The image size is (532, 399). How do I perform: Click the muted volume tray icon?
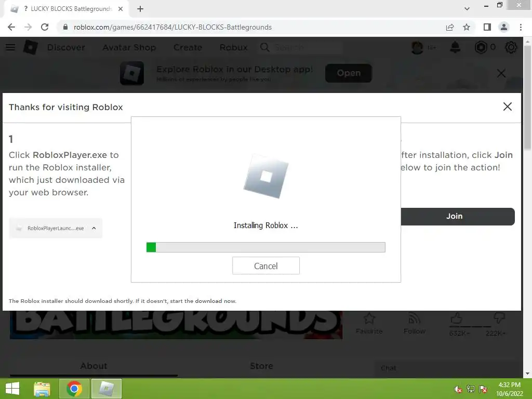458,389
